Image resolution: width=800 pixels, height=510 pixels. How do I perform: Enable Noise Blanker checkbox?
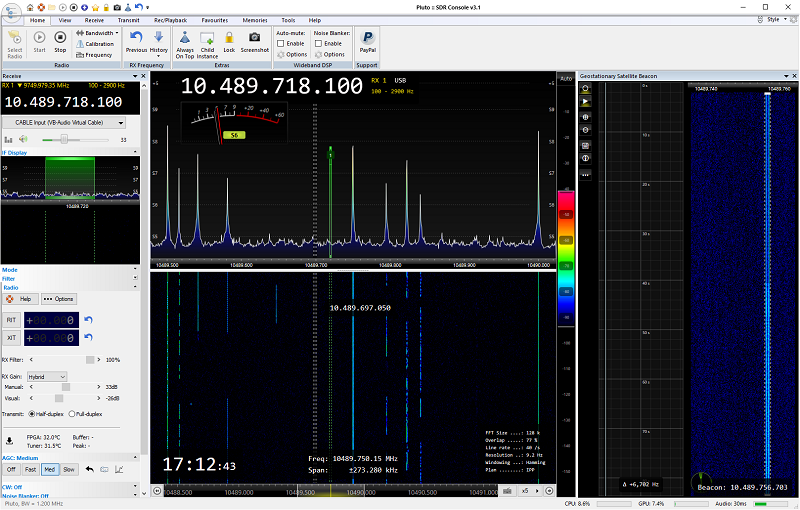pyautogui.click(x=318, y=44)
